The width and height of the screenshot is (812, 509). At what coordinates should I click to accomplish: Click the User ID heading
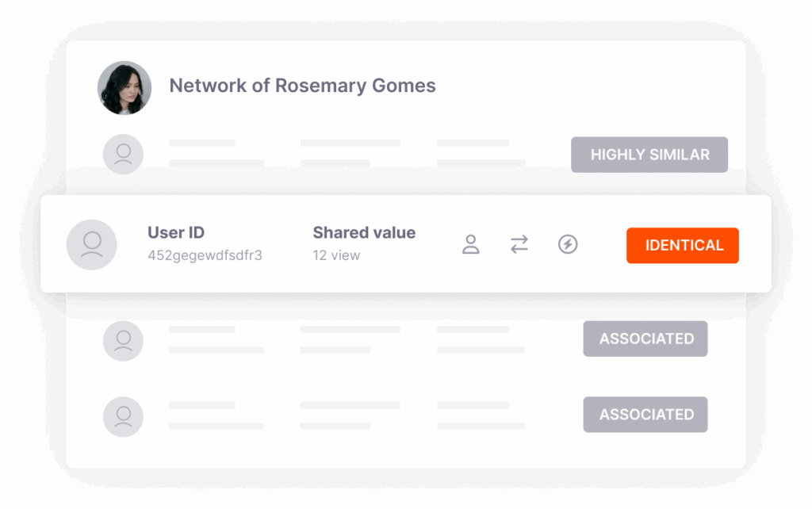[176, 232]
